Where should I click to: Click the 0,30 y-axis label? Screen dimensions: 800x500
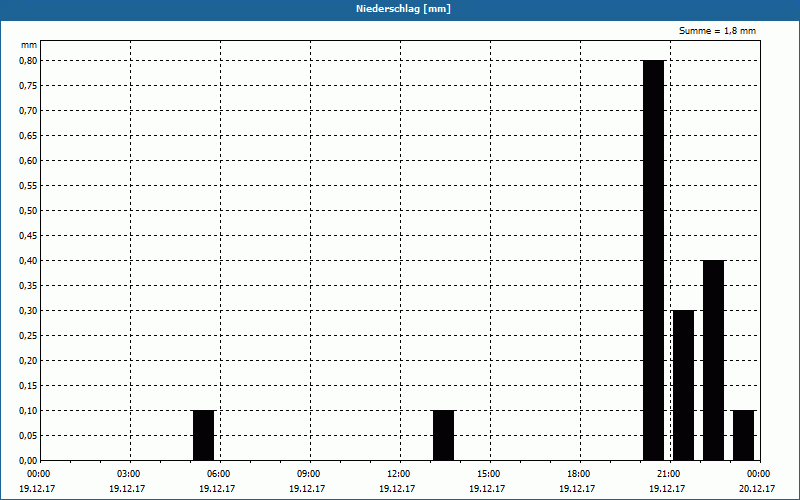28,311
